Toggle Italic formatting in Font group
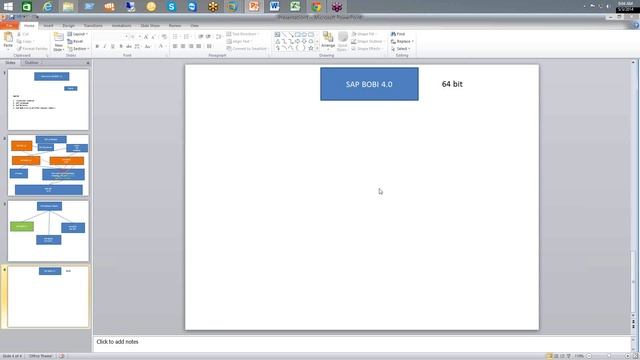The height and width of the screenshot is (360, 640). 105,47
